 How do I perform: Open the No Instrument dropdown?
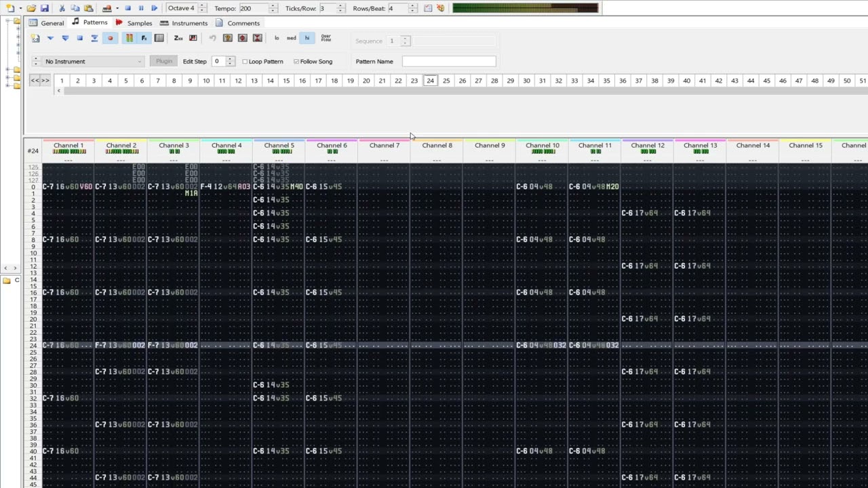pyautogui.click(x=93, y=62)
